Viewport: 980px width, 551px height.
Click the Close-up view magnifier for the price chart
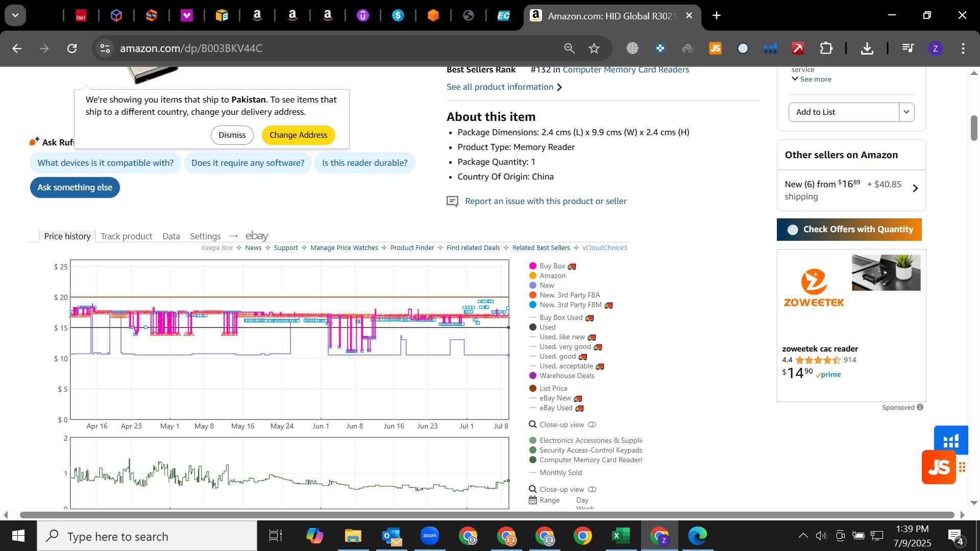(x=532, y=424)
